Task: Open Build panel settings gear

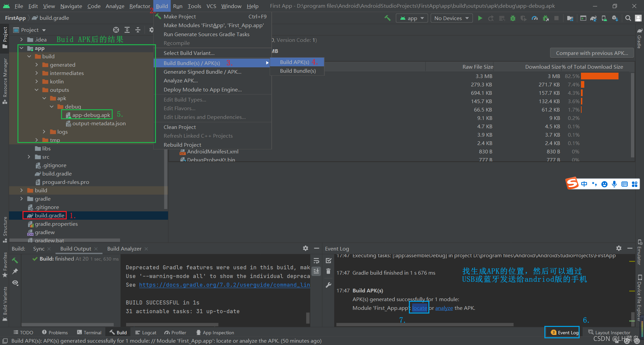Action: (305, 248)
